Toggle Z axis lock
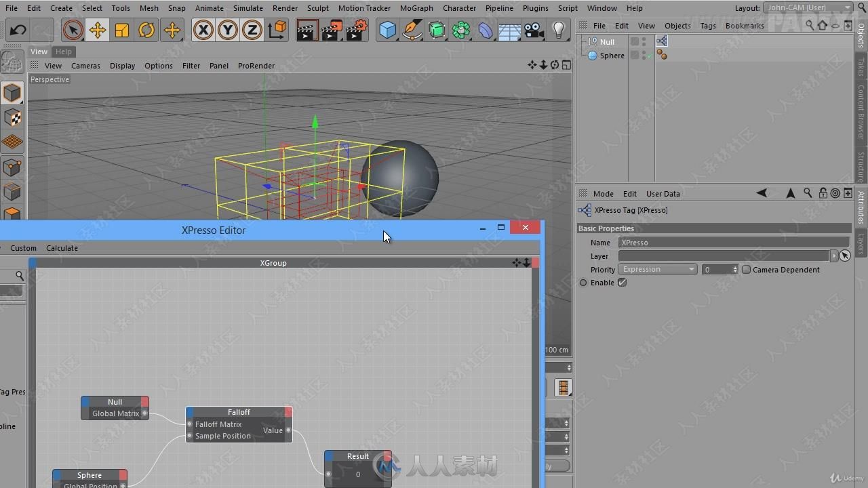 click(x=252, y=30)
